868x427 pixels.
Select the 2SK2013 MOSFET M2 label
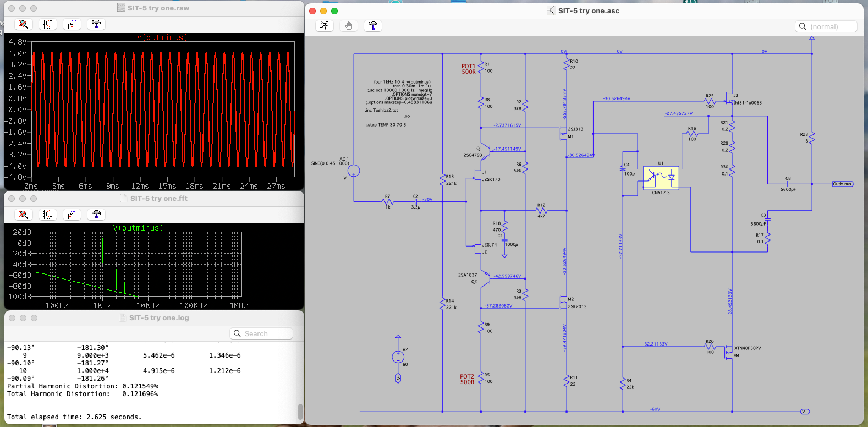pos(577,306)
